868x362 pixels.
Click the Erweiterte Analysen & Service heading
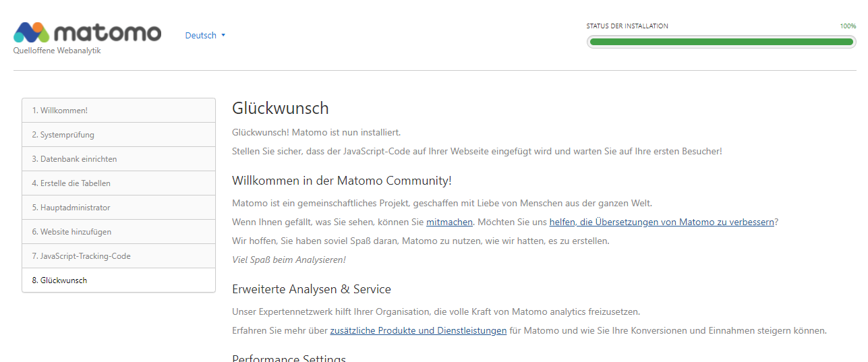tap(312, 289)
